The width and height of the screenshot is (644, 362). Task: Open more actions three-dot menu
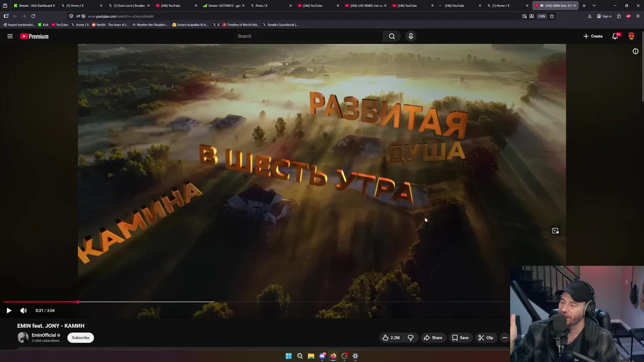[505, 338]
